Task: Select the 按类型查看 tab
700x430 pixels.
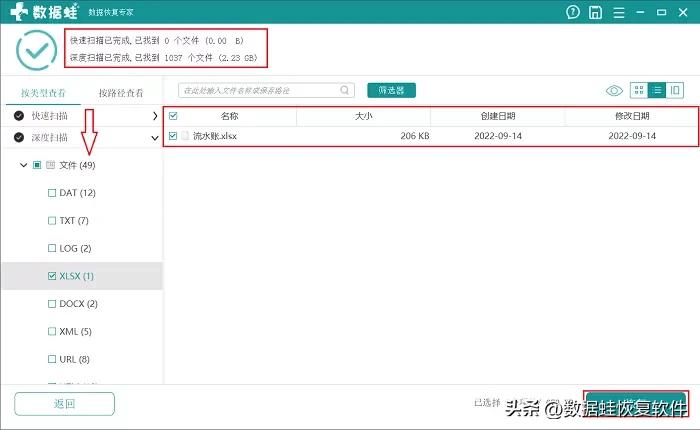Action: click(x=43, y=92)
